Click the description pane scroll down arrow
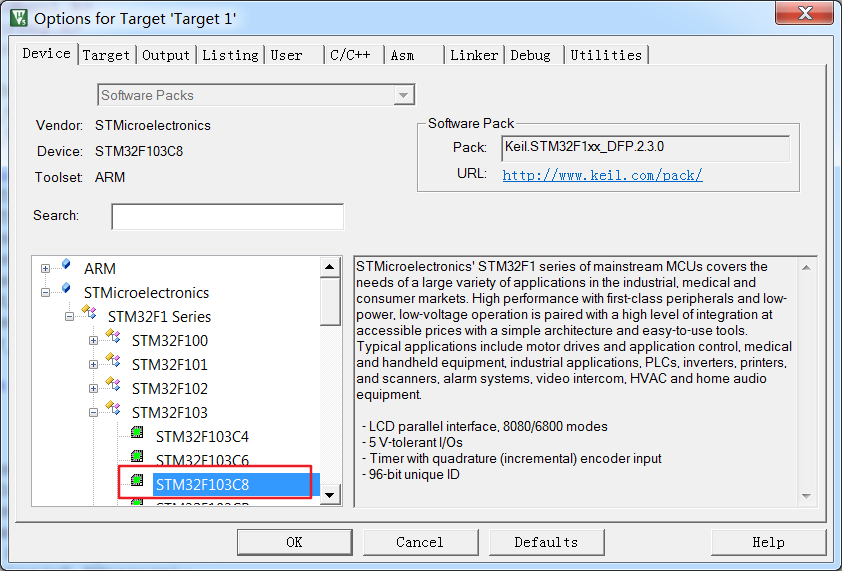The width and height of the screenshot is (842, 571). point(806,496)
